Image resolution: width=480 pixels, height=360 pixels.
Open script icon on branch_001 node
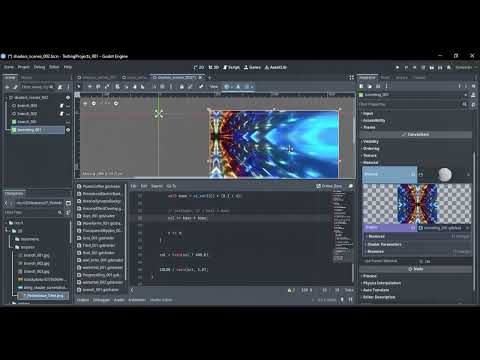[62, 106]
